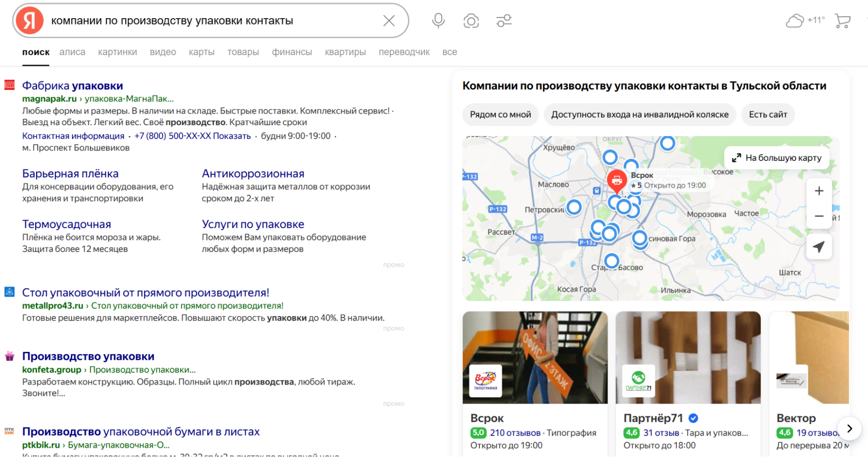Open search settings sliders icon
Image resolution: width=868 pixels, height=457 pixels.
click(x=504, y=20)
